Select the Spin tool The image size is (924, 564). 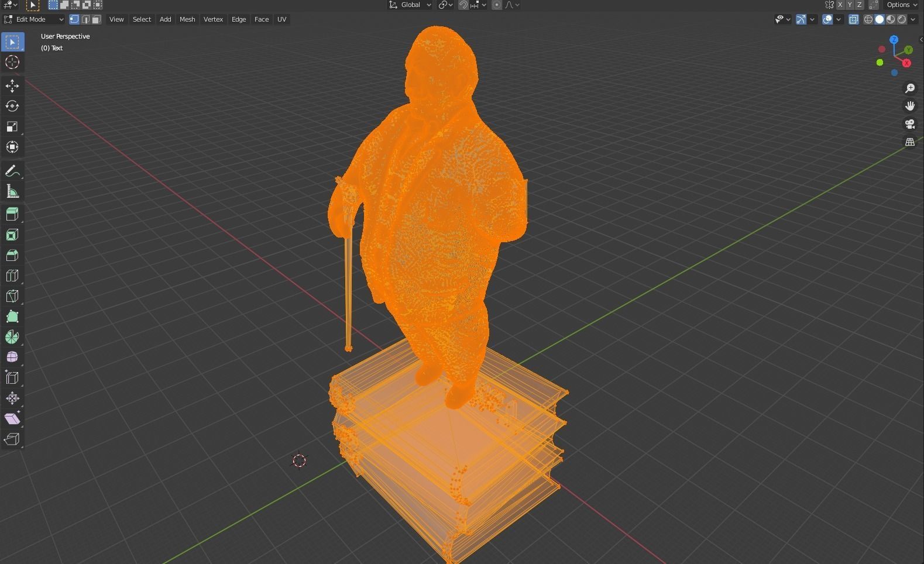click(x=12, y=337)
